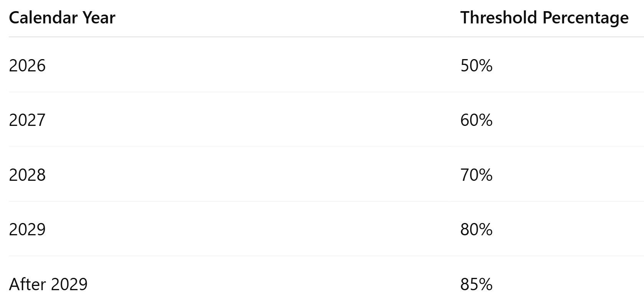Screen dimensions: 644x304
Task: Click the 2027 row label
Action: 27,120
